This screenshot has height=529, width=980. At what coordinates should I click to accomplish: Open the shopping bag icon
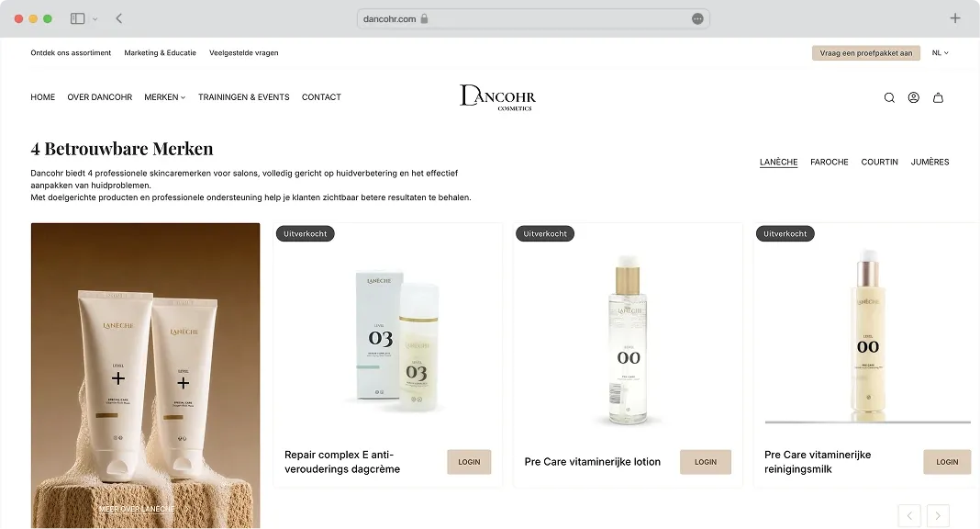click(938, 97)
